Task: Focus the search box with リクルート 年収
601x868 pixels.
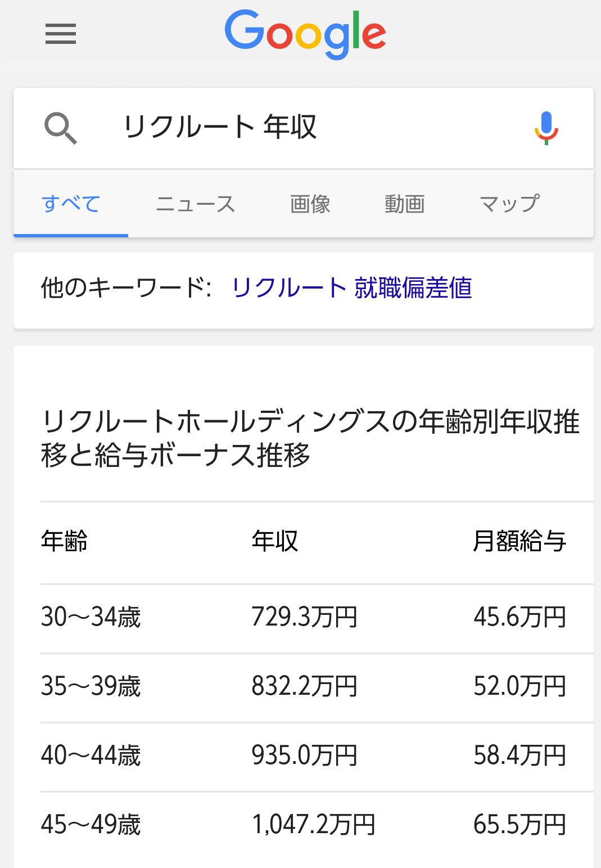Action: tap(304, 128)
